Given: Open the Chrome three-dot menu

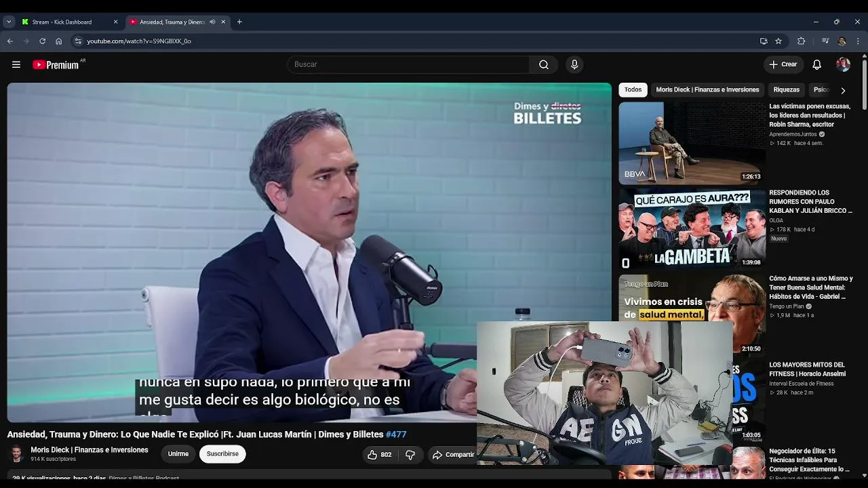Looking at the screenshot, I should [858, 41].
